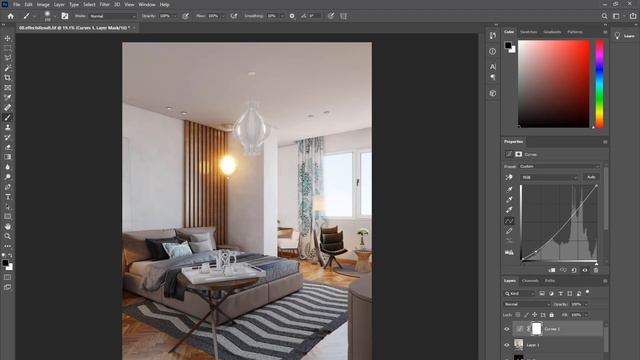The image size is (640, 360).
Task: Open the Window menu
Action: [147, 4]
